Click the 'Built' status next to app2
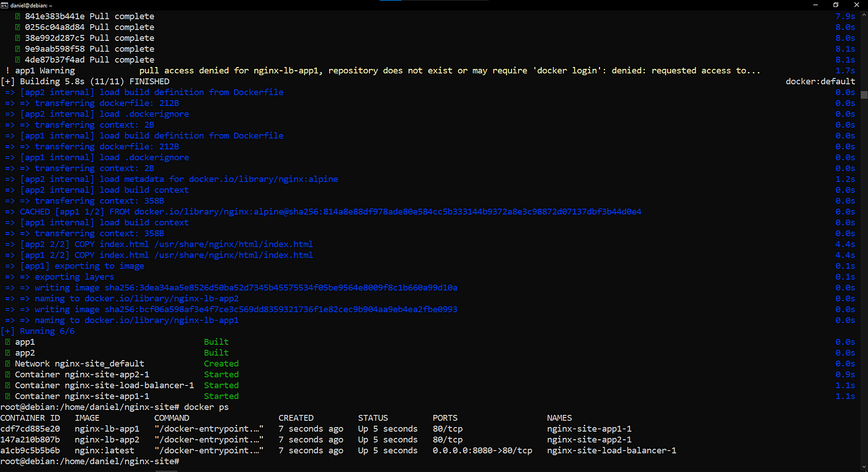This screenshot has height=472, width=868. 216,353
